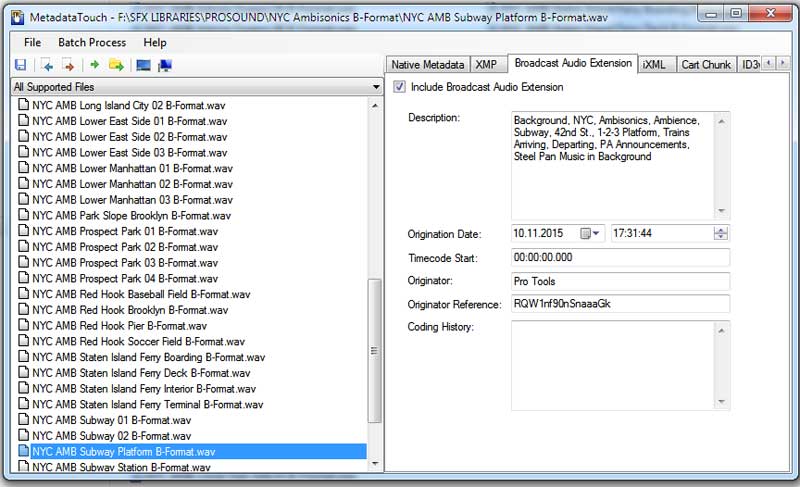This screenshot has width=800, height=487.
Task: Click the Timecode Start field
Action: 620,258
